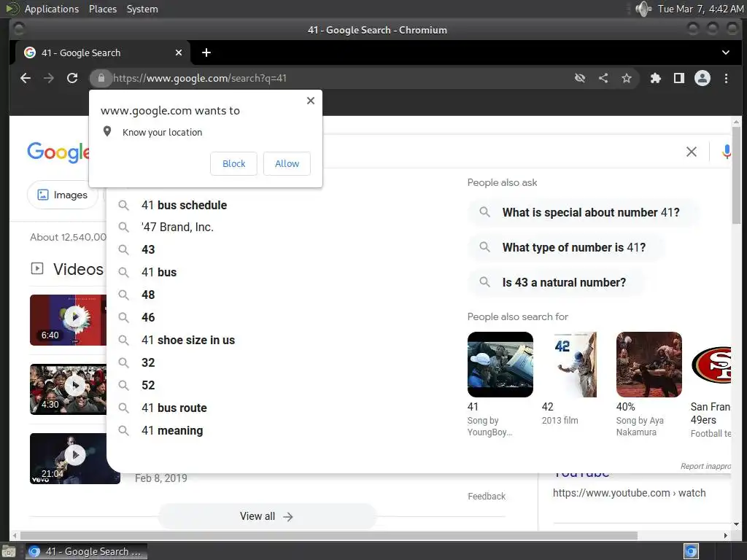Reload the Google search page
Image resolution: width=747 pixels, height=560 pixels.
pos(72,78)
